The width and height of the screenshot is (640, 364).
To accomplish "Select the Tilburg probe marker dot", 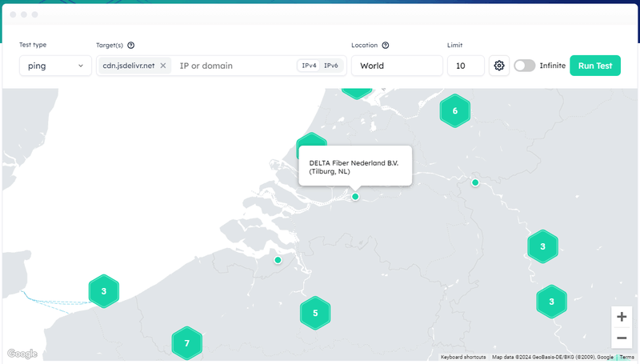I will coord(355,196).
